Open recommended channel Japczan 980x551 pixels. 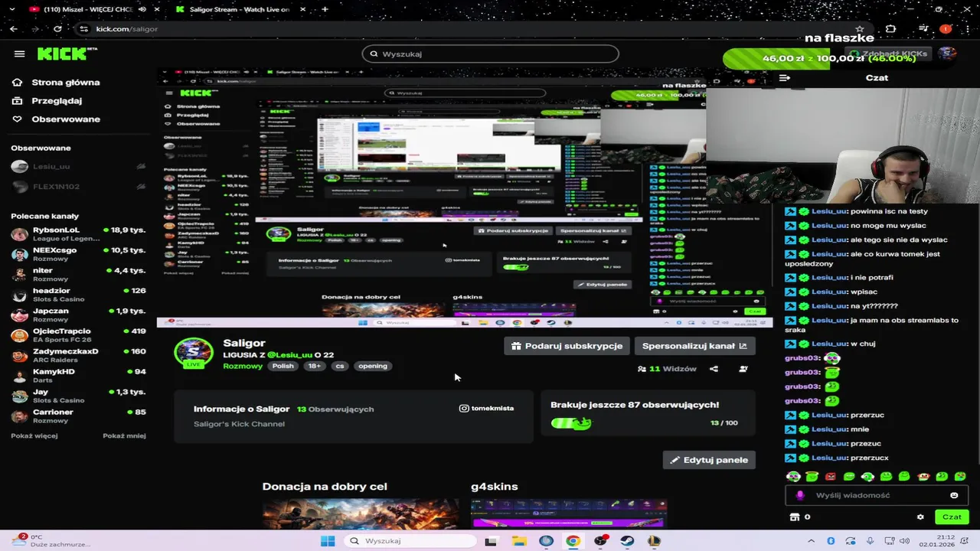78,315
